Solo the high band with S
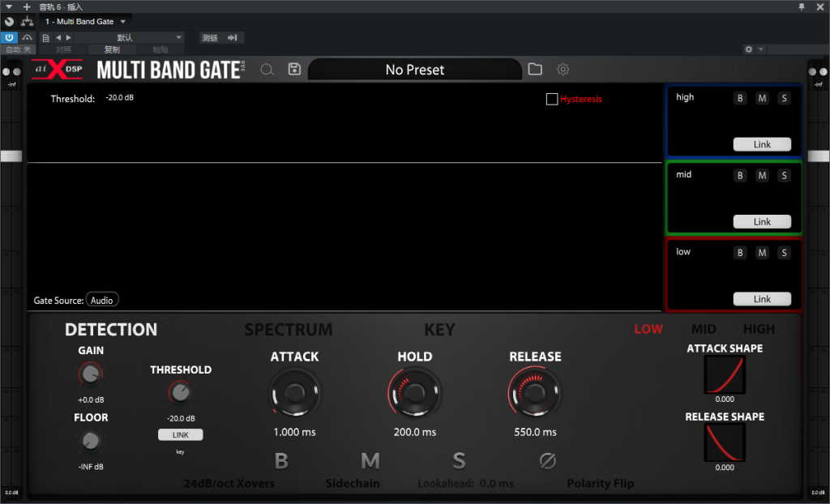 784,98
